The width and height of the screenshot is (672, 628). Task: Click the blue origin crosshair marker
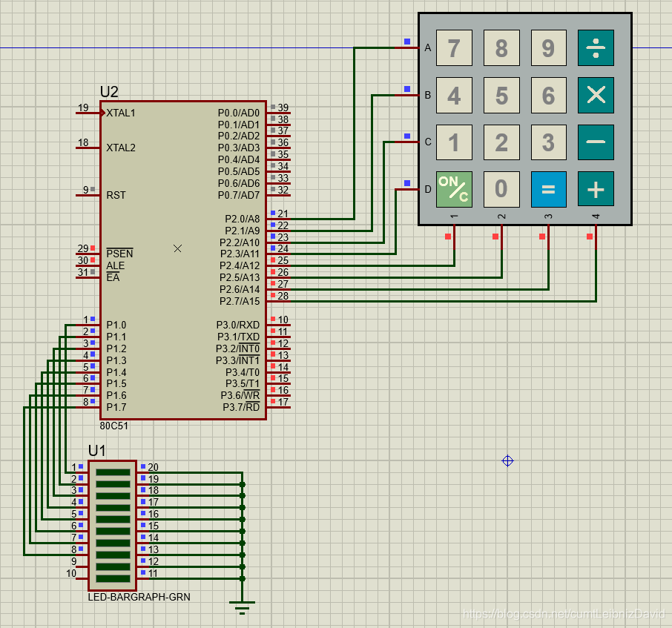507,461
